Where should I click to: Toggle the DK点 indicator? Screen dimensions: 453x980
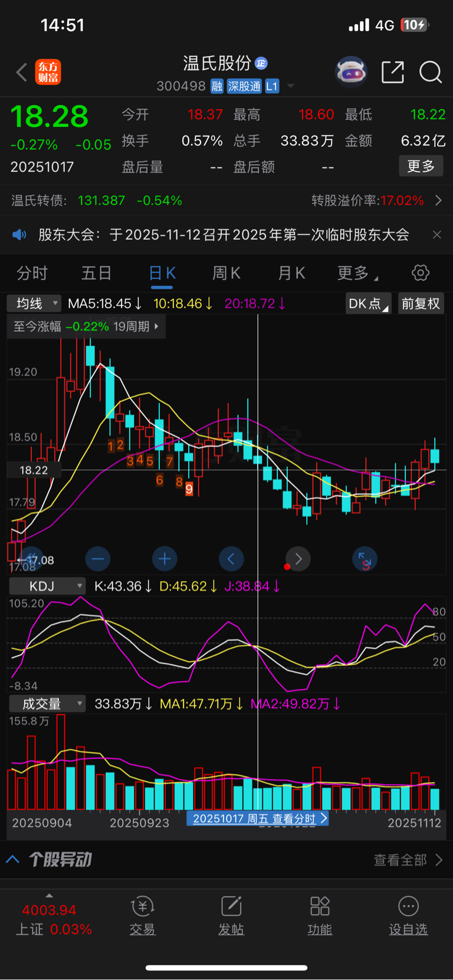point(368,303)
